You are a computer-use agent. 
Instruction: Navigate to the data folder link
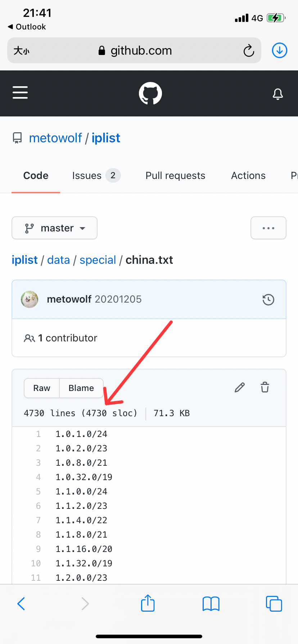tap(58, 259)
